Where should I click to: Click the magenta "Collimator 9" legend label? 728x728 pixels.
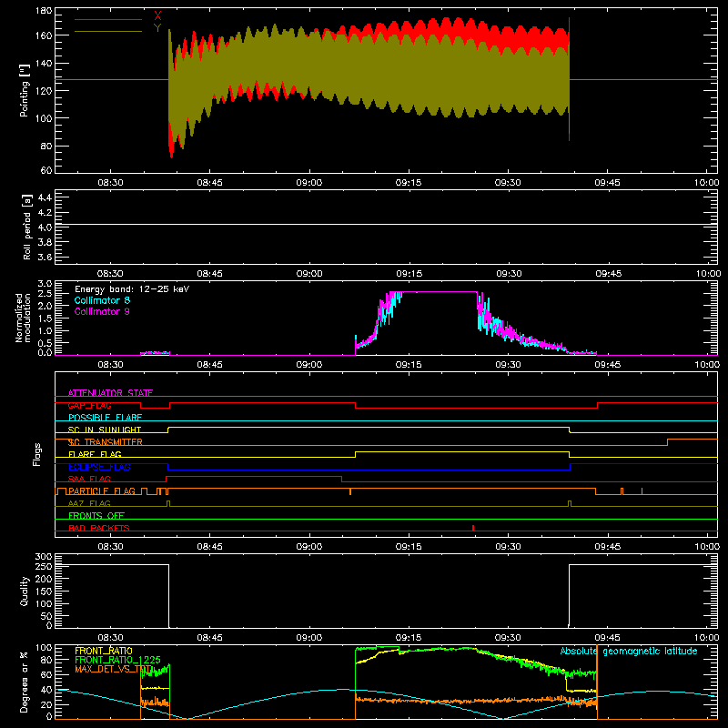(x=102, y=311)
